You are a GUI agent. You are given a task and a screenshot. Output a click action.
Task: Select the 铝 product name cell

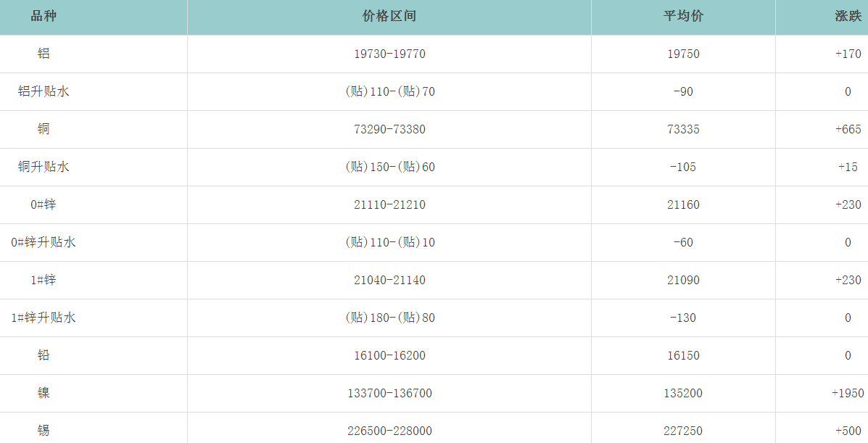pos(44,54)
